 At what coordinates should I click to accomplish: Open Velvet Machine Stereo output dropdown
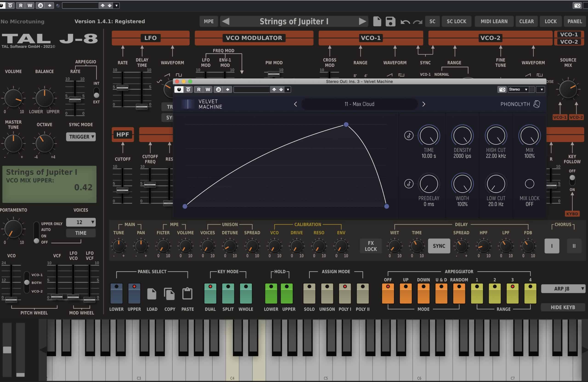point(518,89)
